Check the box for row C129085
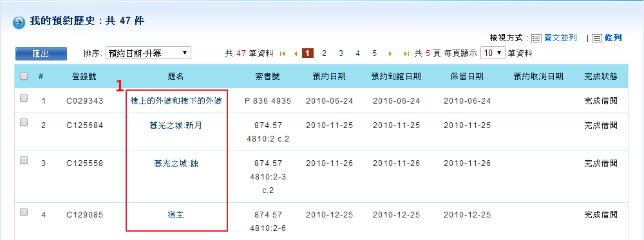644x240 pixels. 24,212
